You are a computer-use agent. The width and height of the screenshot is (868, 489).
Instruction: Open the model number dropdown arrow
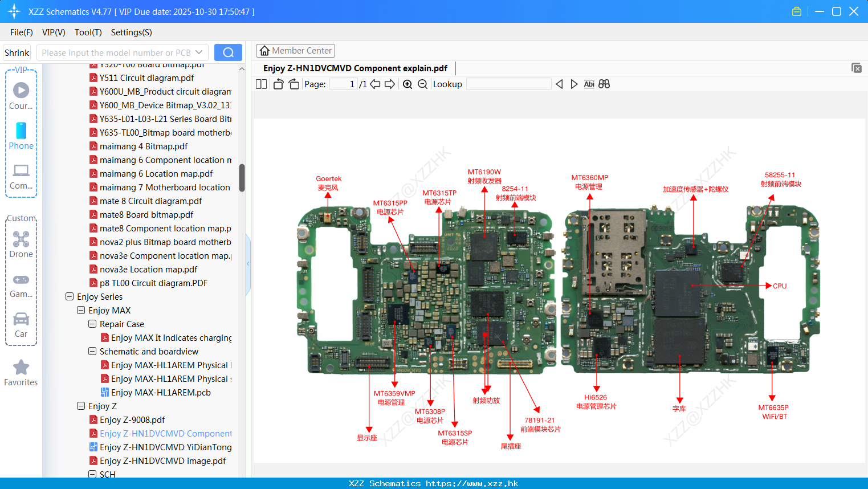tap(199, 52)
